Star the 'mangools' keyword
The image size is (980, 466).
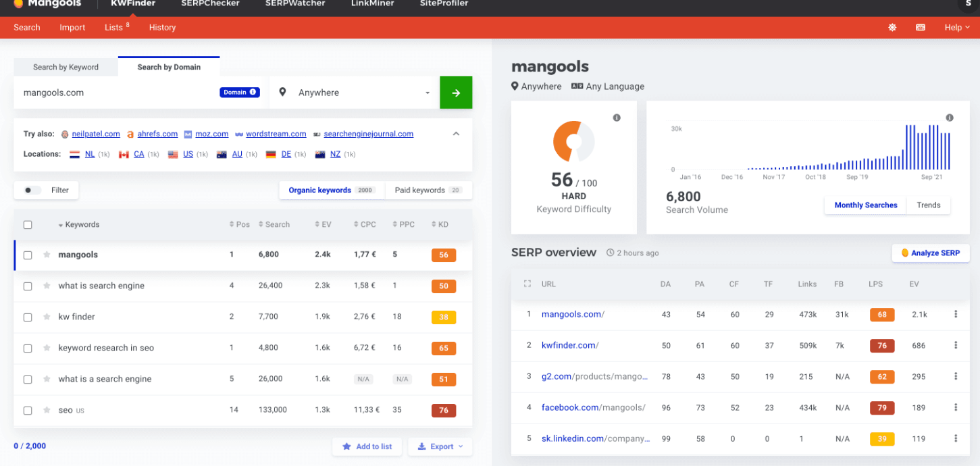pyautogui.click(x=47, y=255)
